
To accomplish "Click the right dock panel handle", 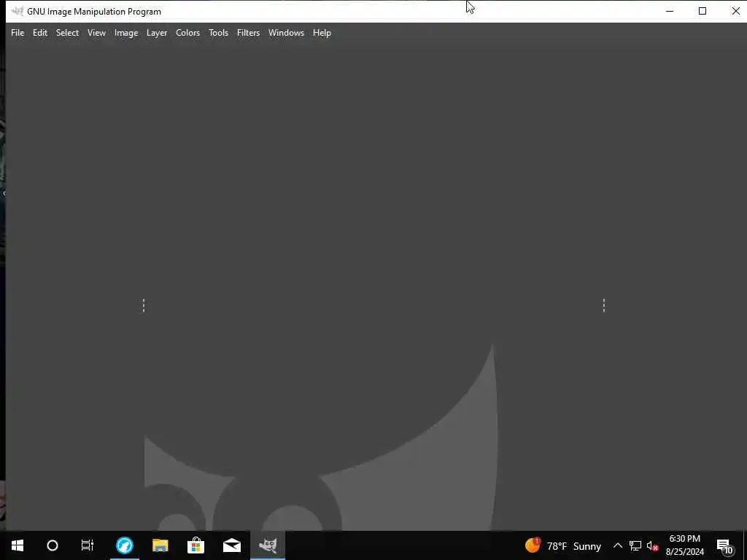I will pyautogui.click(x=603, y=306).
